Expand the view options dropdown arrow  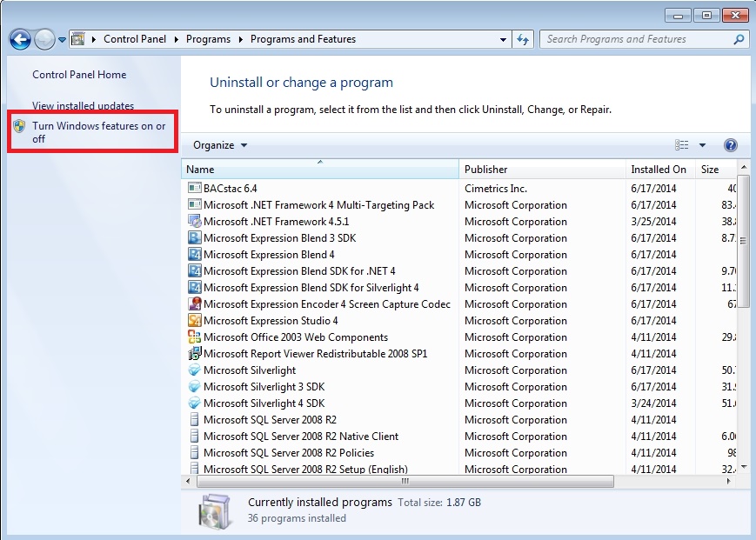coord(702,145)
